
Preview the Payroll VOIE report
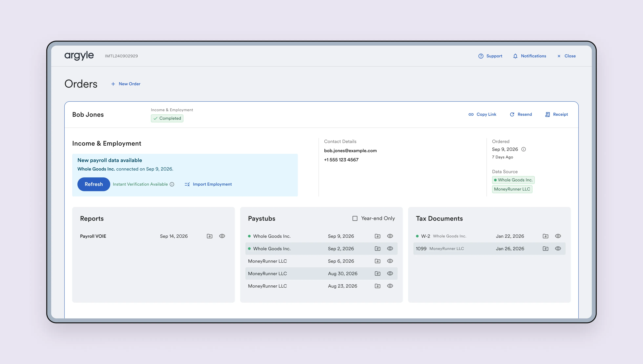click(x=222, y=236)
